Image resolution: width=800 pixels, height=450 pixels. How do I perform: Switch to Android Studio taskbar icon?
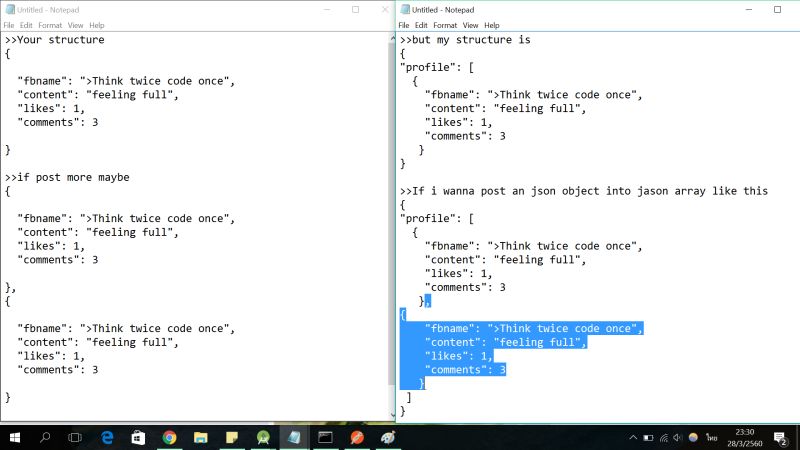click(x=263, y=437)
